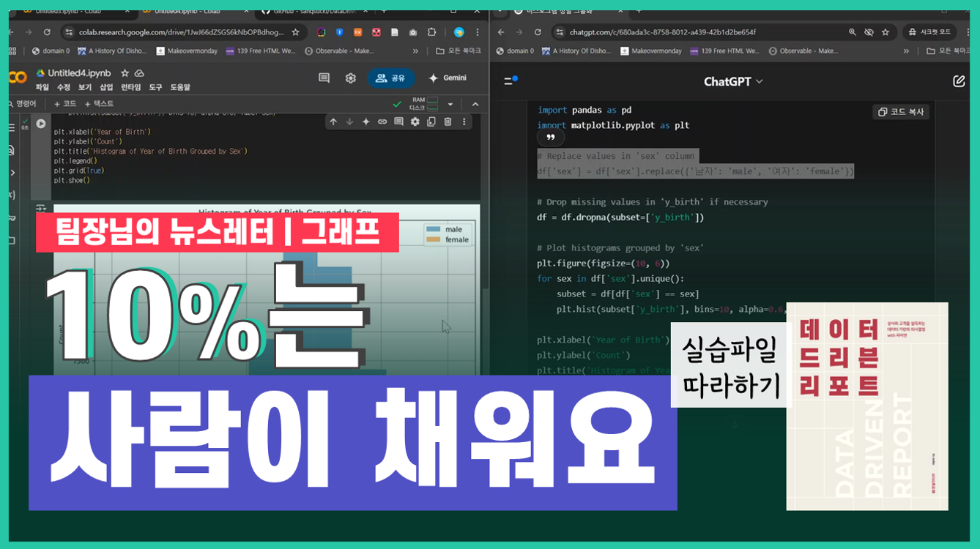The width and height of the screenshot is (980, 549).
Task: Open the Gemini assistant button
Action: pos(448,78)
